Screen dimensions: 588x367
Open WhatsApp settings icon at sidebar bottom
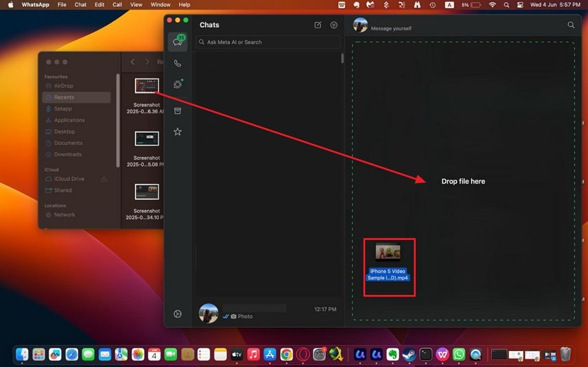point(178,314)
